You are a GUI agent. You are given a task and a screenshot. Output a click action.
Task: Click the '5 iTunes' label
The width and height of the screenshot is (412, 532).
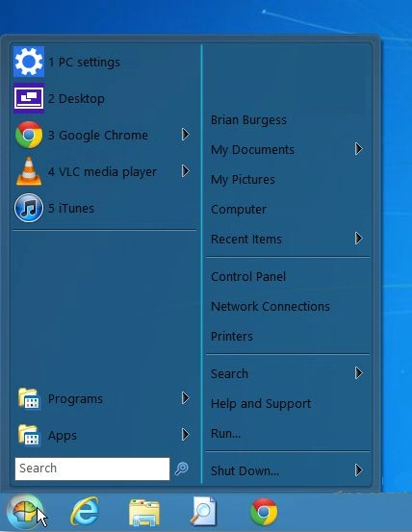point(71,209)
